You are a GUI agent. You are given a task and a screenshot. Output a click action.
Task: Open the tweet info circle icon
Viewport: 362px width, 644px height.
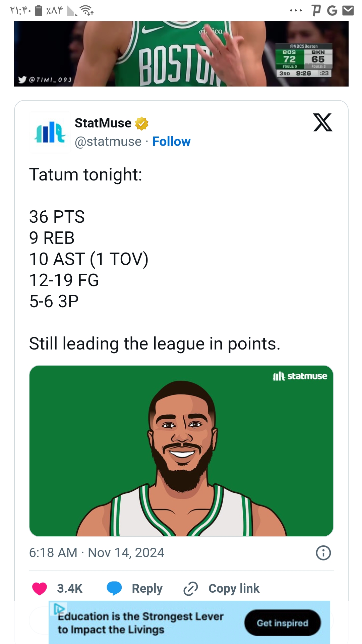[323, 553]
